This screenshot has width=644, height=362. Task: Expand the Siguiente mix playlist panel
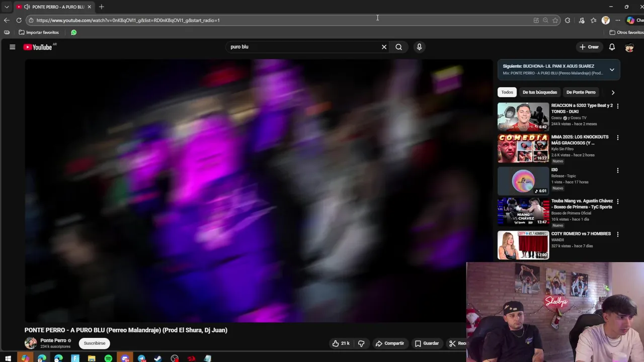[612, 69]
